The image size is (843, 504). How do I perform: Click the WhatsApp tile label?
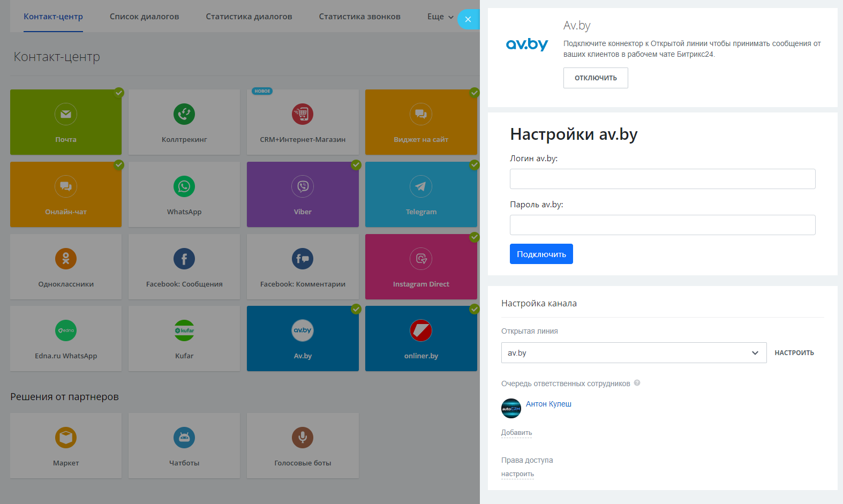(x=184, y=212)
